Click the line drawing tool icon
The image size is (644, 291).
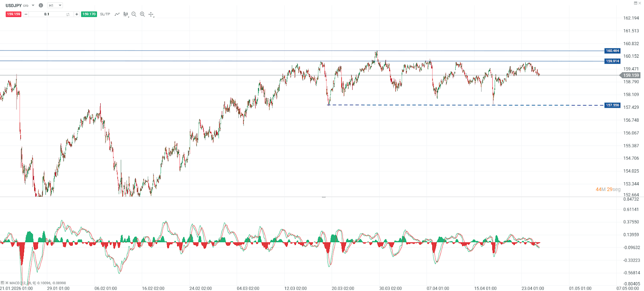117,14
